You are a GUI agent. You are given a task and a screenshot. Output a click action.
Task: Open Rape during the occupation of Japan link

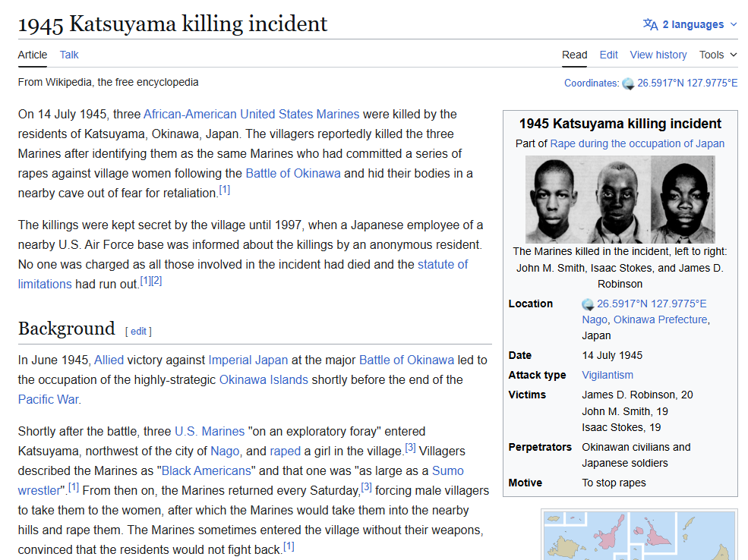[x=637, y=143]
